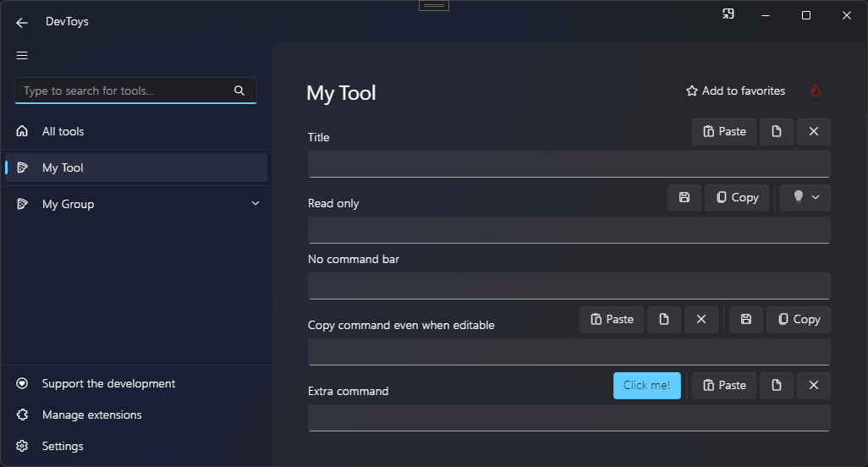Copy content of Copy command even when editable

click(x=799, y=320)
